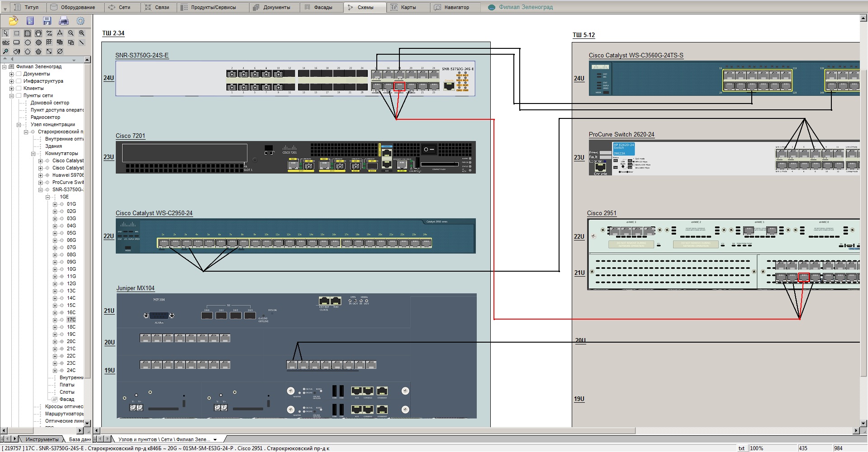
Task: Select the zoom in magnifier tool
Action: tap(82, 33)
